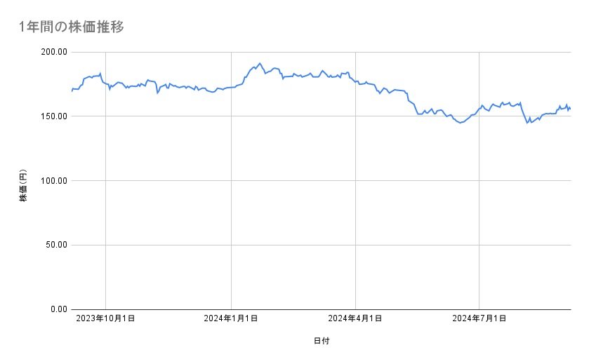Click the chart title 1年間の株価推移
This screenshot has height=364, width=589.
(x=72, y=27)
